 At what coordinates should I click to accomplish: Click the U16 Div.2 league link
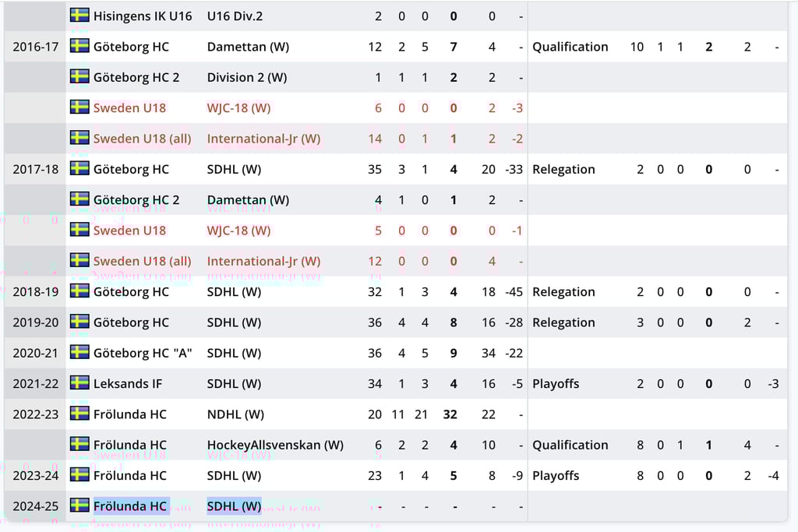point(235,16)
